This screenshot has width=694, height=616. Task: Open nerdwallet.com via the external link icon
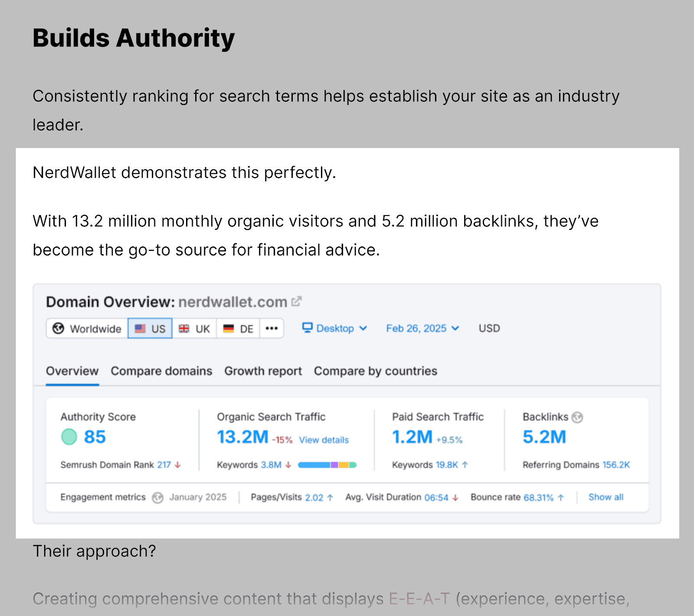(297, 301)
